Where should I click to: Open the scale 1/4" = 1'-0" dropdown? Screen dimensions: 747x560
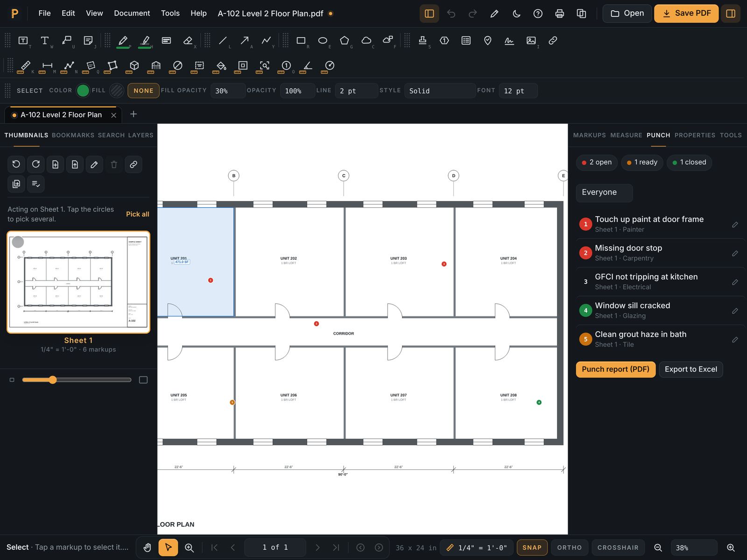[x=477, y=547]
